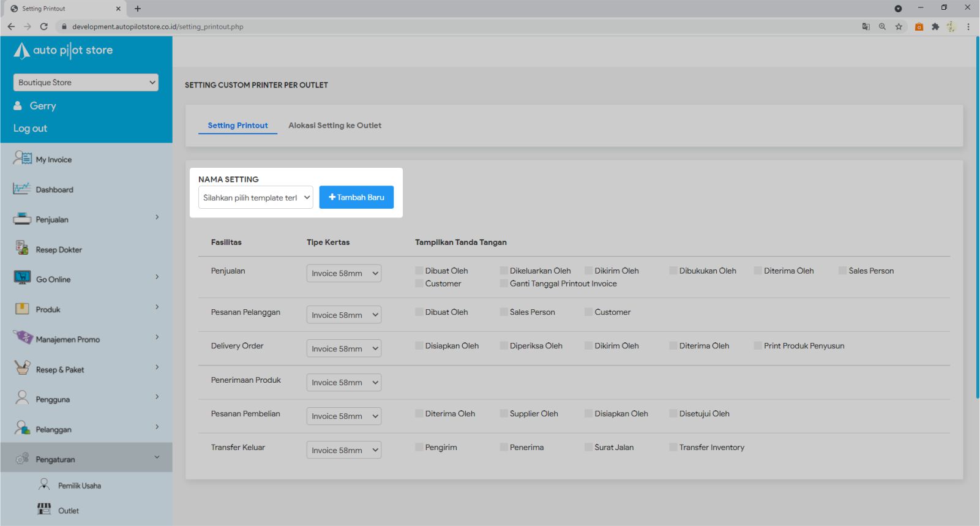980x526 pixels.
Task: Bookmark page with the star icon
Action: pos(899,26)
